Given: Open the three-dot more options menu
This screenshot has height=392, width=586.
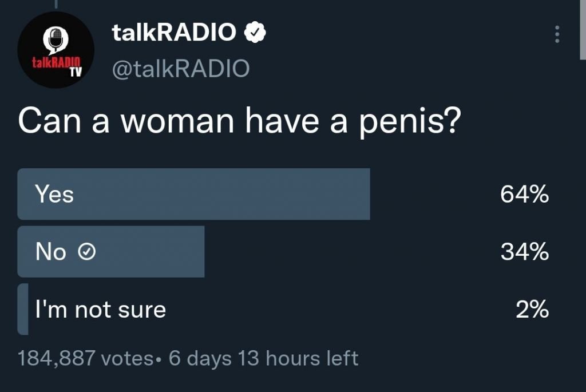Looking at the screenshot, I should point(557,34).
